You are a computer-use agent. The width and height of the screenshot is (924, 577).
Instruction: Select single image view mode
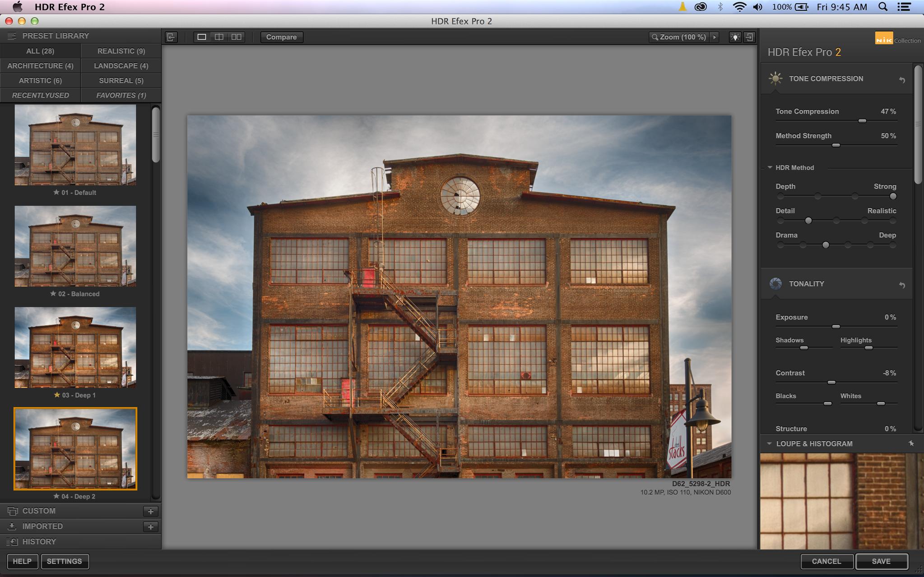202,37
